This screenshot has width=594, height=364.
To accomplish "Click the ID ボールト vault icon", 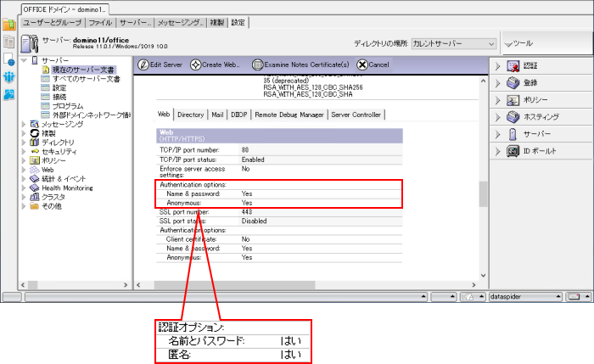I will point(513,150).
